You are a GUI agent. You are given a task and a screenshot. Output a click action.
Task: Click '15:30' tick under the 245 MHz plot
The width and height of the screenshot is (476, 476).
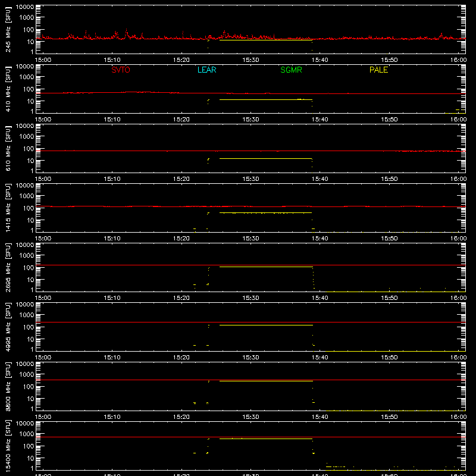[x=250, y=60]
